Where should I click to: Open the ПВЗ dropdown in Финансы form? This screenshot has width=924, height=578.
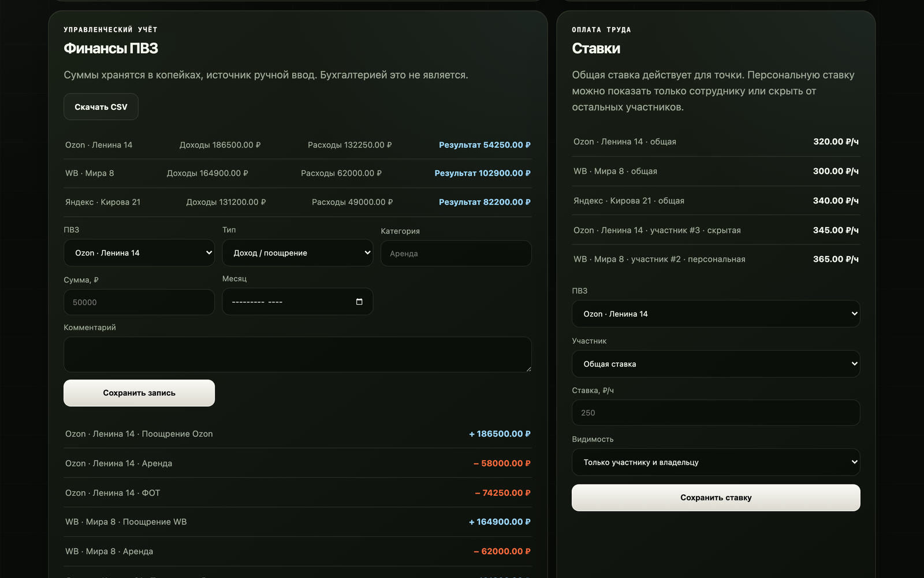[x=139, y=253]
